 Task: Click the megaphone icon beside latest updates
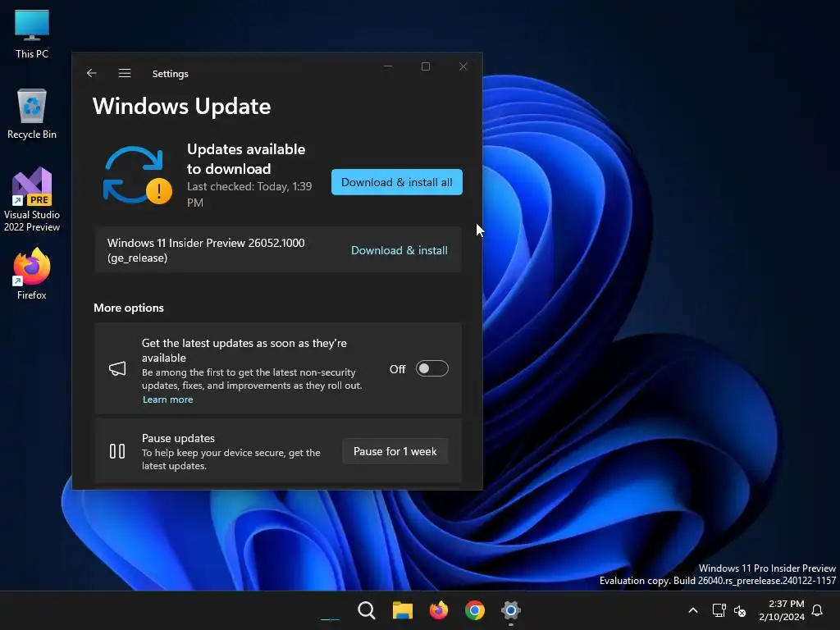[117, 368]
